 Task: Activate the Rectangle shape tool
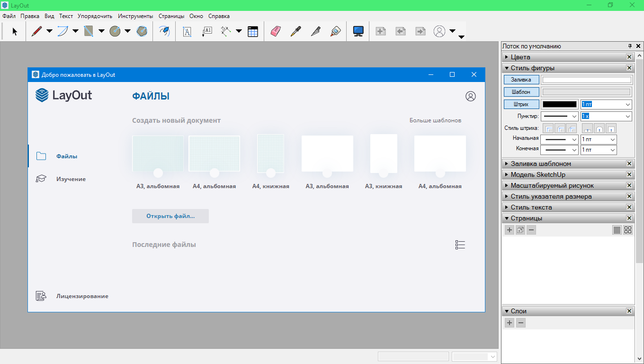tap(89, 31)
